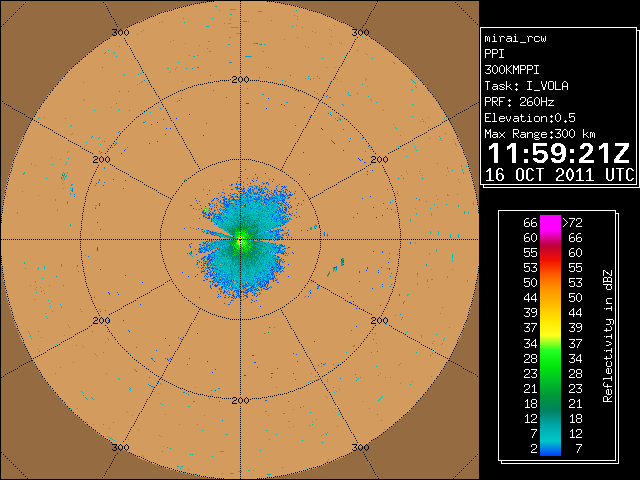Click the Task: I_VOLA line
640x480 pixels.
[x=527, y=86]
